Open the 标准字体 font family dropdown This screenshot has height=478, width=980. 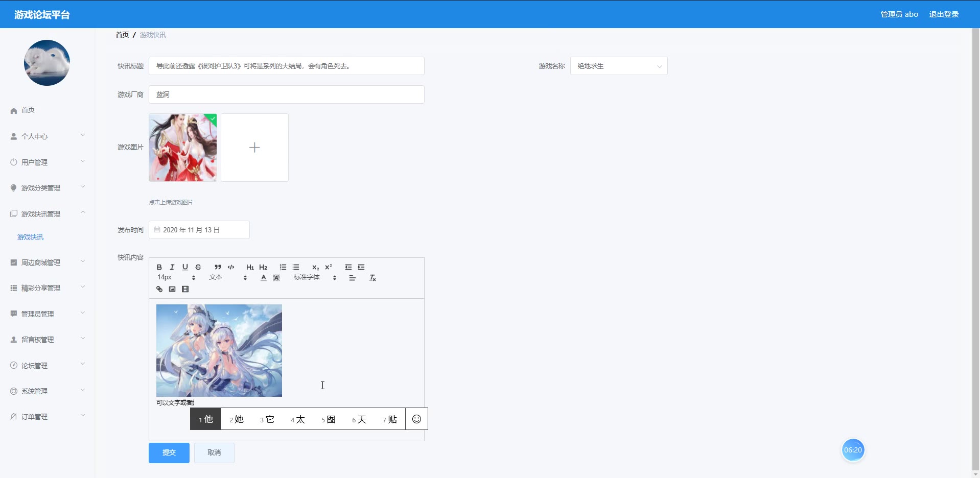point(315,277)
